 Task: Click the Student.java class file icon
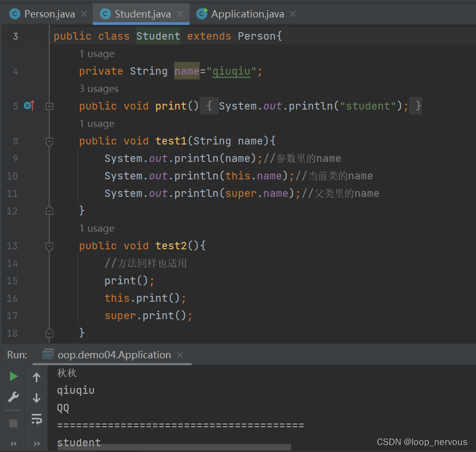coord(105,14)
